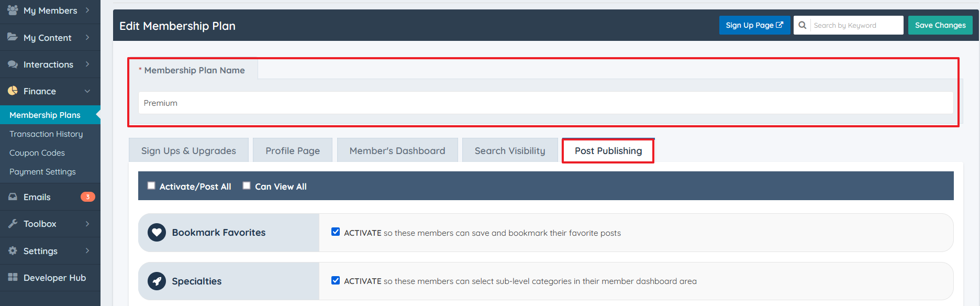Switch to the Search Visibility tab

pos(509,150)
